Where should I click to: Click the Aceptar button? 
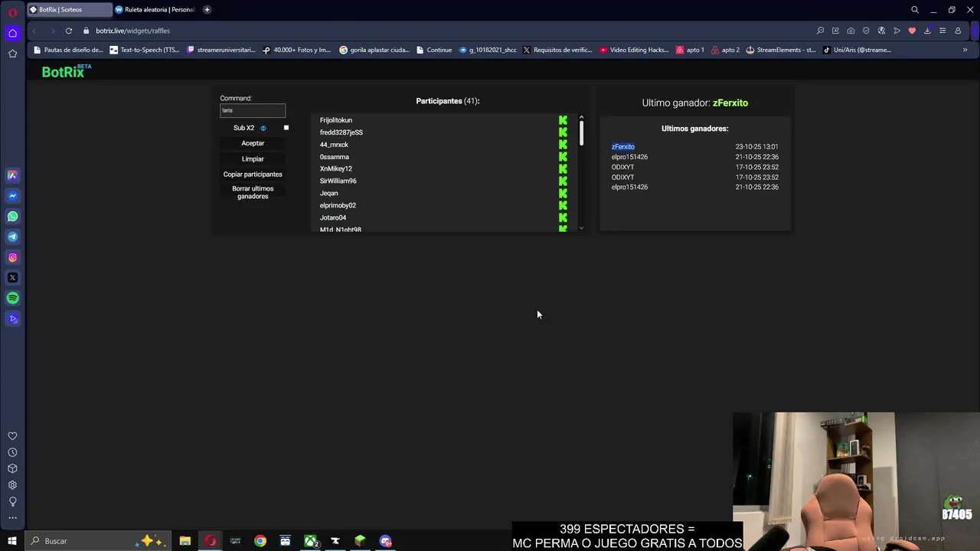coord(253,143)
